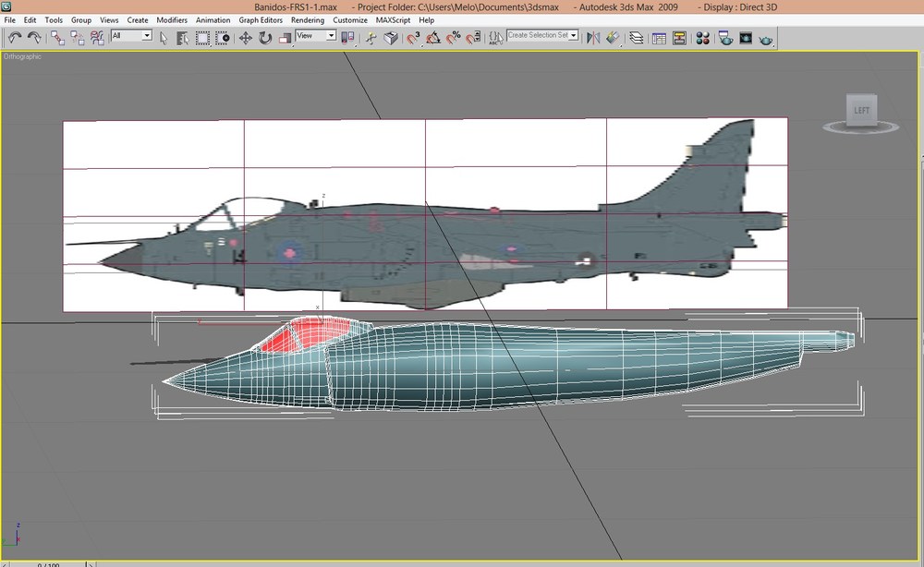The image size is (924, 567).
Task: Open the Render Setup teapot icon
Action: pos(726,38)
